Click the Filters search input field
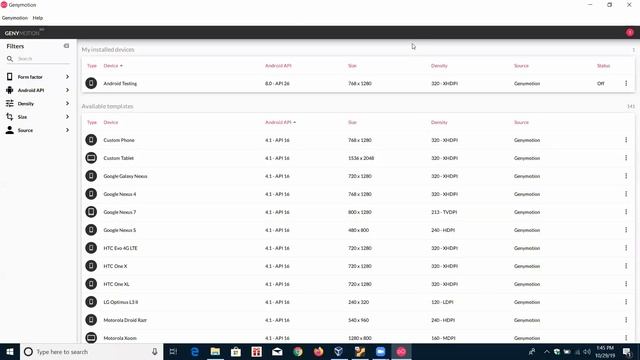This screenshot has width=640, height=360. (43, 59)
